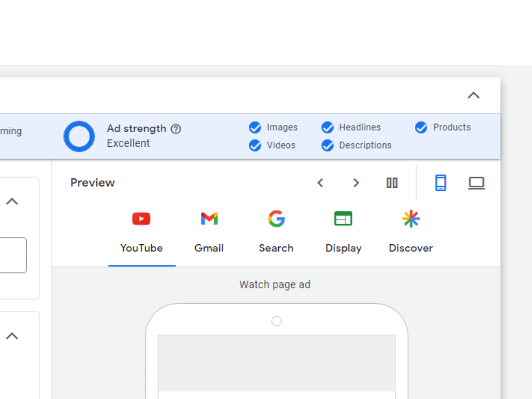Select the Search preview tab

point(276,234)
